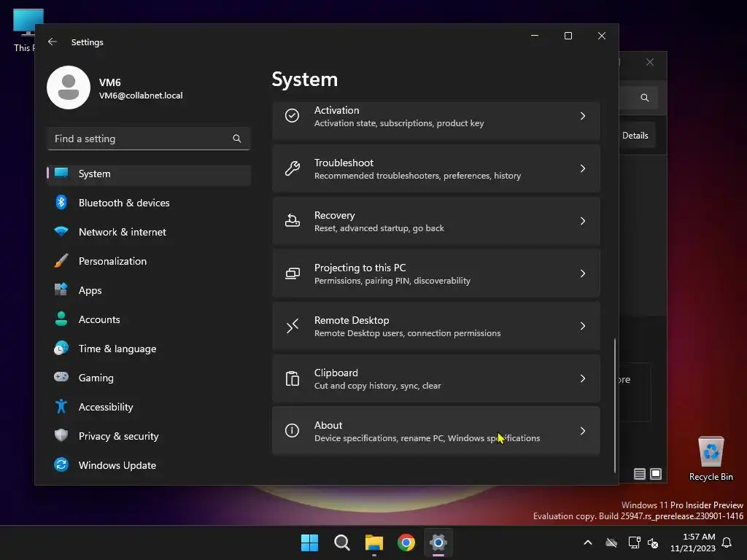747x560 pixels.
Task: Click Details button in background window
Action: coord(635,136)
